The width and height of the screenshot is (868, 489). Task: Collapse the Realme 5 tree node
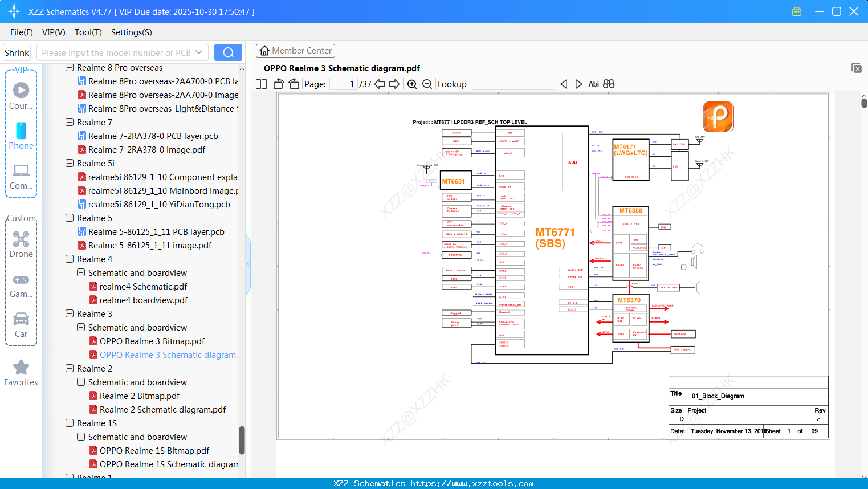pos(70,218)
